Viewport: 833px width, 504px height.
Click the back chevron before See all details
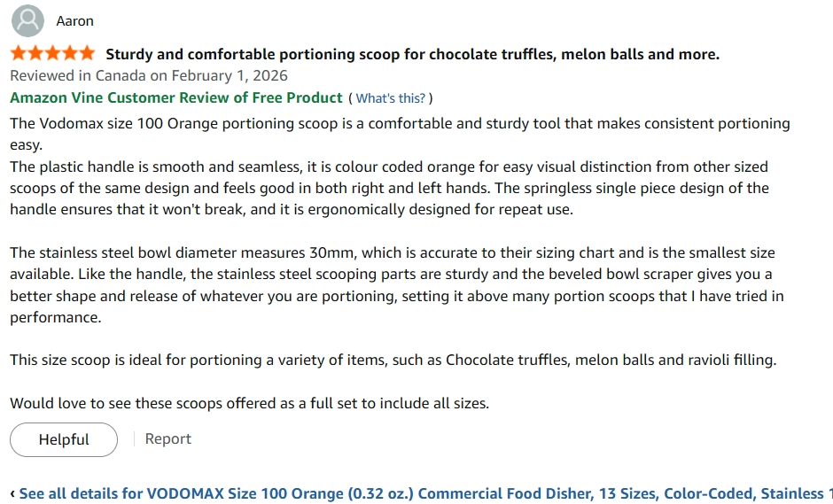[x=12, y=494]
